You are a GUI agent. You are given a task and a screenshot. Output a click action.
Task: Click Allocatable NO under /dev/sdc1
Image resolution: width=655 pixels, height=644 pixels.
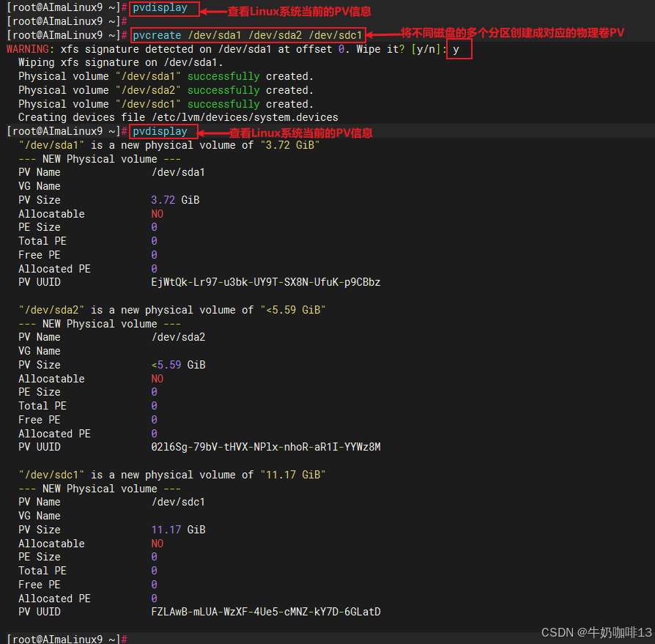point(157,544)
